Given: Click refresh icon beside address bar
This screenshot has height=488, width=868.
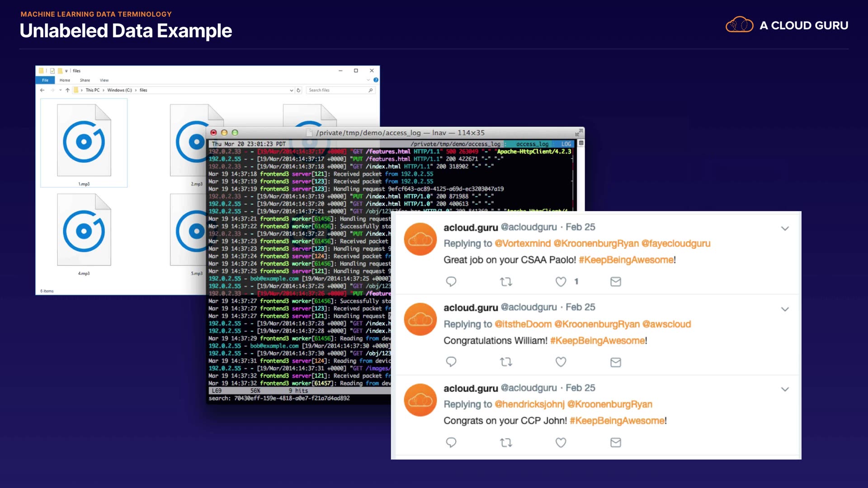Looking at the screenshot, I should click(298, 90).
